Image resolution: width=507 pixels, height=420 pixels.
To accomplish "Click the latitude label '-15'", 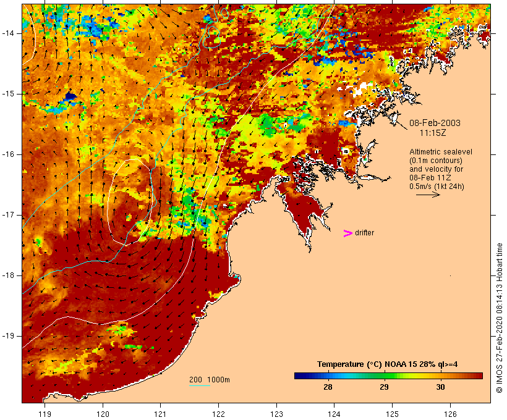I will click(x=8, y=94).
